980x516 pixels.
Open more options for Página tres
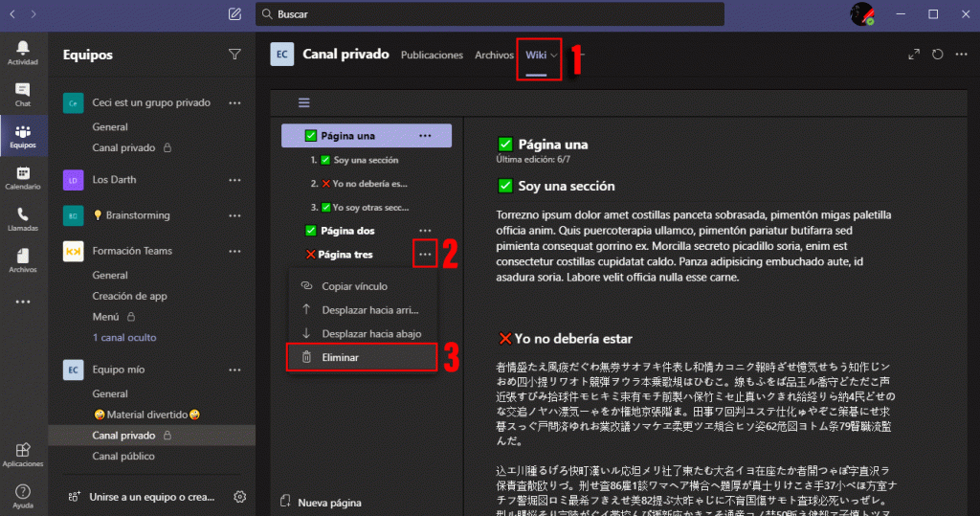[x=425, y=255]
